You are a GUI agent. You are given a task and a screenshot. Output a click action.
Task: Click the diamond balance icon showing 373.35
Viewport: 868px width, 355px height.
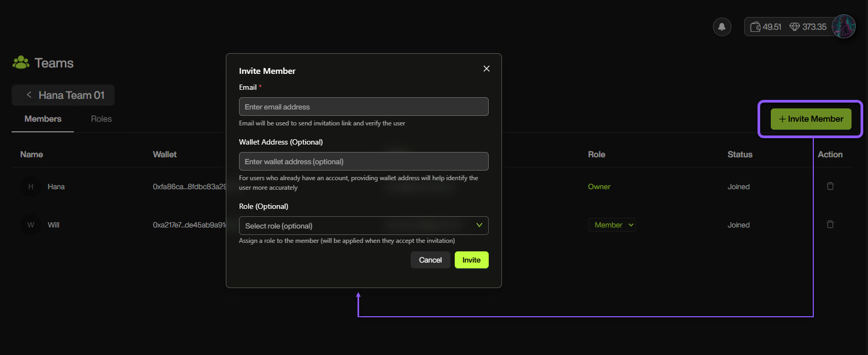tap(795, 27)
